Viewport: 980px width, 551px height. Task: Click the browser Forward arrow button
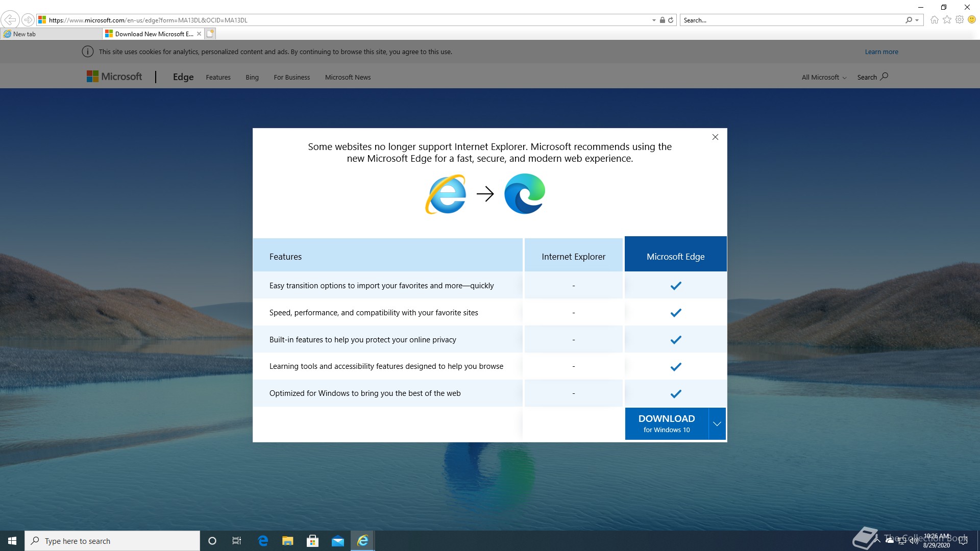pos(28,20)
